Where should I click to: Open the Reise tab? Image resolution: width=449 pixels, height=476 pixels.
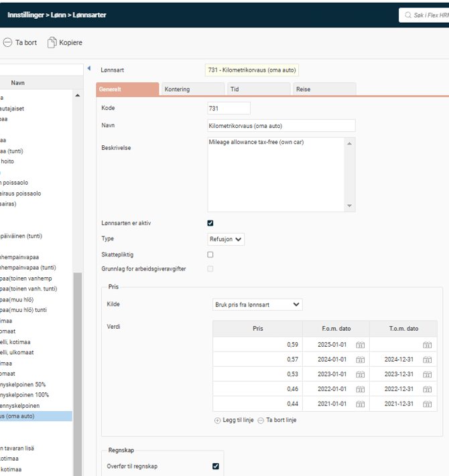(323, 89)
